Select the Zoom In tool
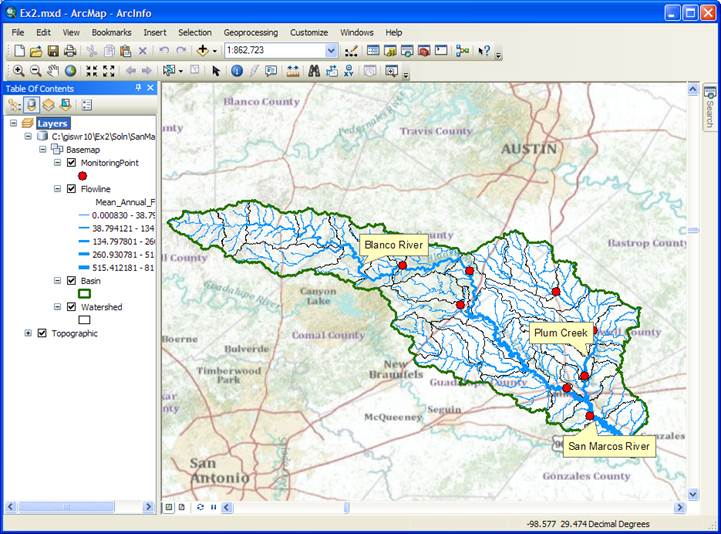721x534 pixels. [x=18, y=71]
